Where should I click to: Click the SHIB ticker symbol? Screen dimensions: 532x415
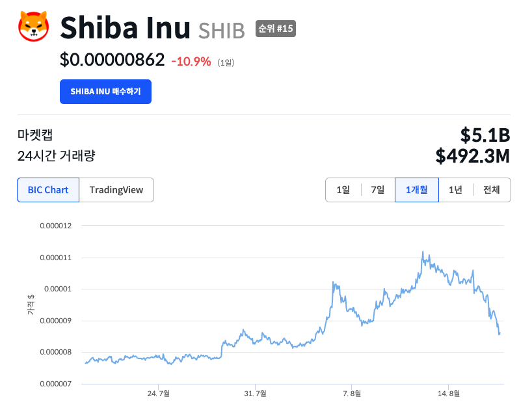pos(221,30)
